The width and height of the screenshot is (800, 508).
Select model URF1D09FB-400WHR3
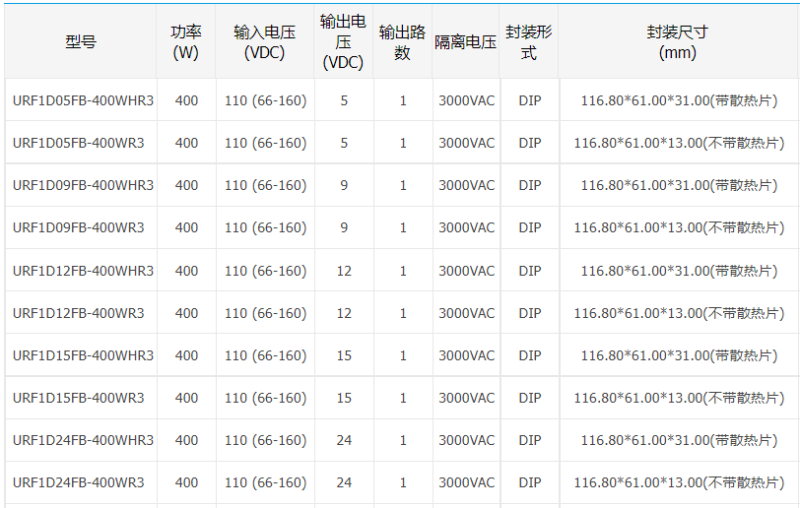(83, 185)
